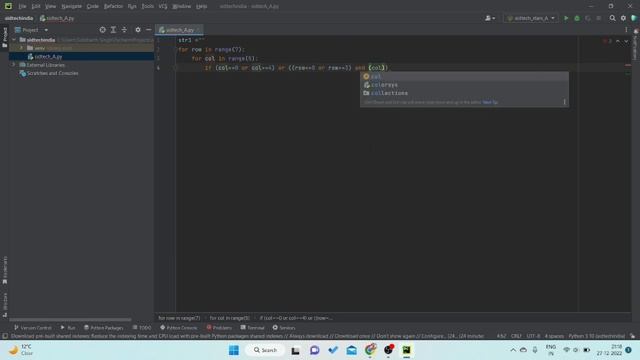
Task: Open TODO tool window
Action: pyautogui.click(x=142, y=328)
